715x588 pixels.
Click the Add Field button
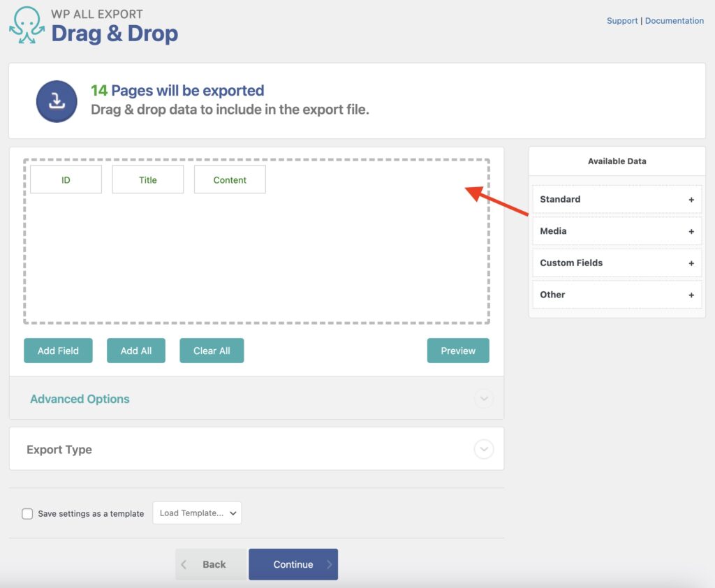58,351
